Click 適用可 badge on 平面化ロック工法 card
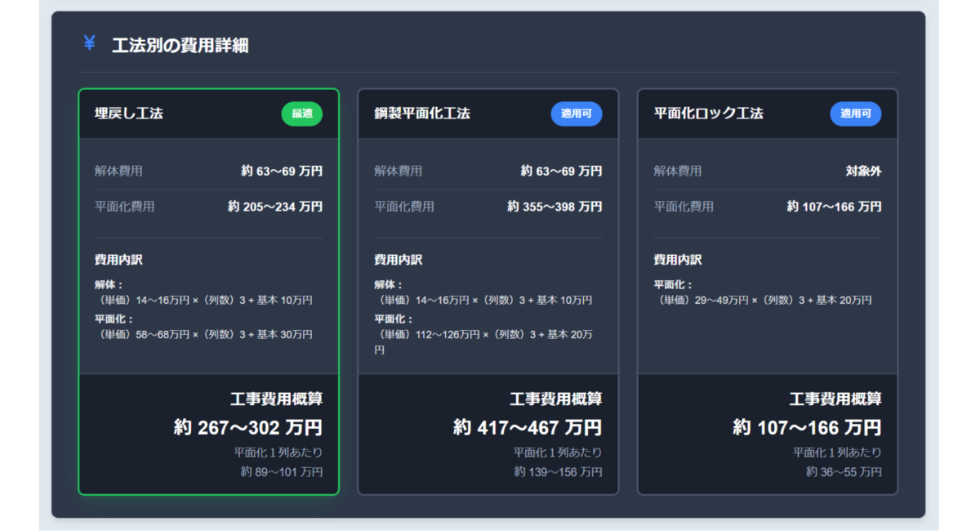Image resolution: width=980 pixels, height=531 pixels. coord(856,114)
